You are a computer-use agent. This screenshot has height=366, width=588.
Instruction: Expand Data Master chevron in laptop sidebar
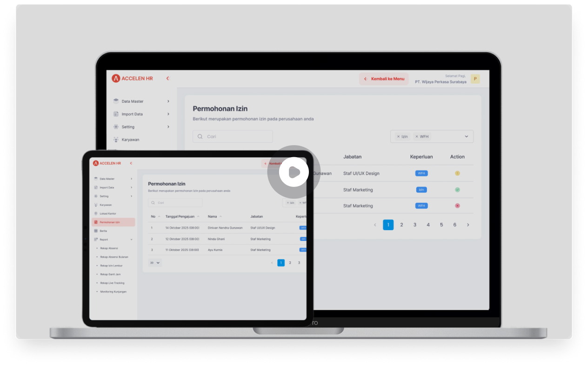click(168, 101)
